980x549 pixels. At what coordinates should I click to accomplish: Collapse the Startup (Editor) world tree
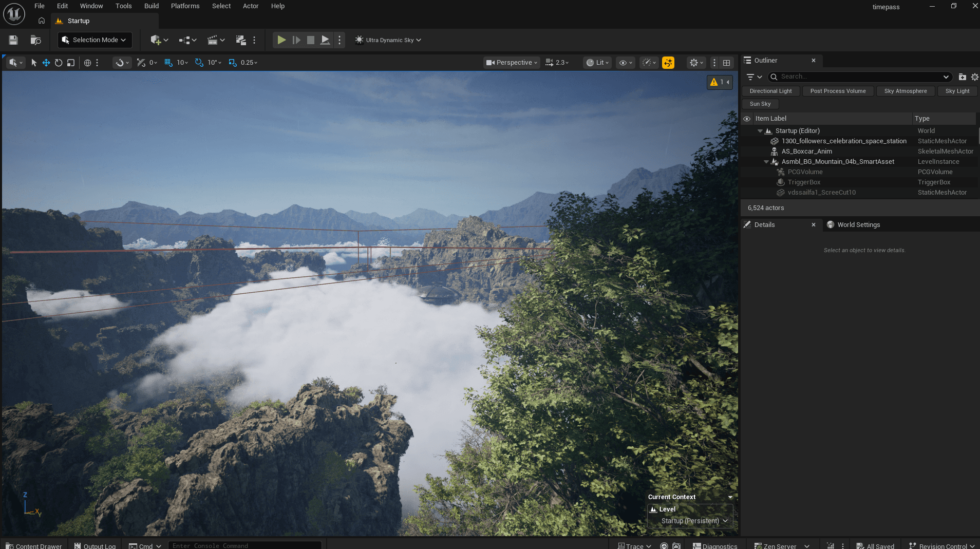760,131
